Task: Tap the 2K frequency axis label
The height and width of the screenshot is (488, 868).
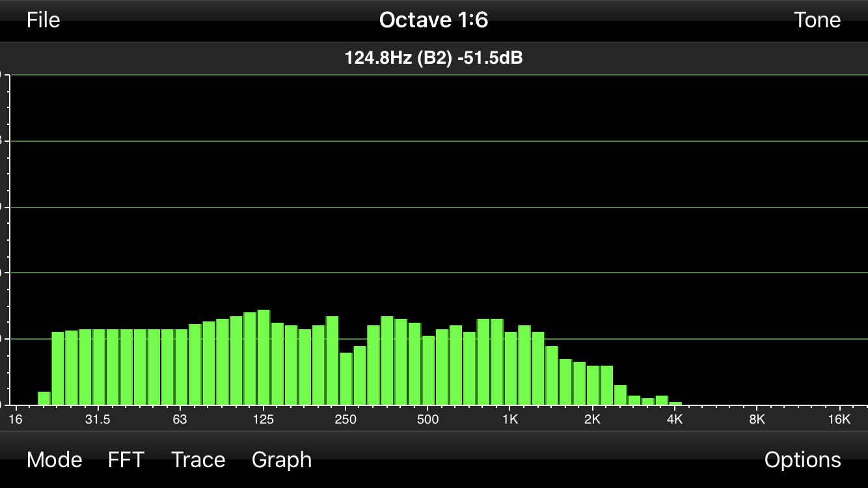Action: (x=592, y=419)
